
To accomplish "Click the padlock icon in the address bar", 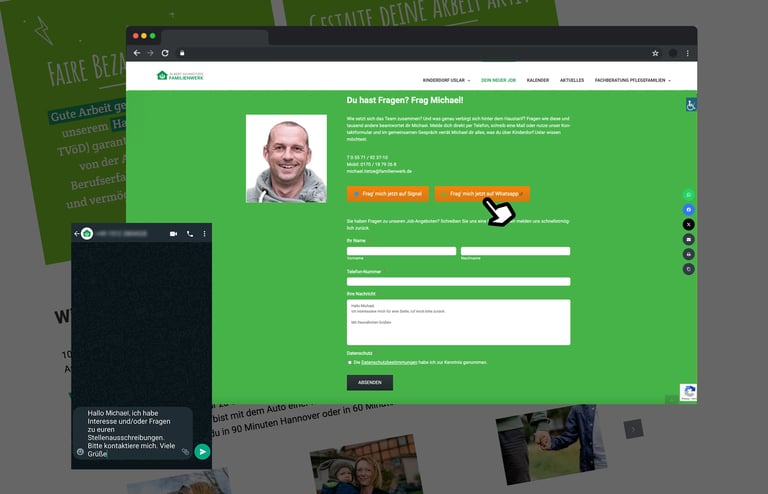I will [182, 53].
